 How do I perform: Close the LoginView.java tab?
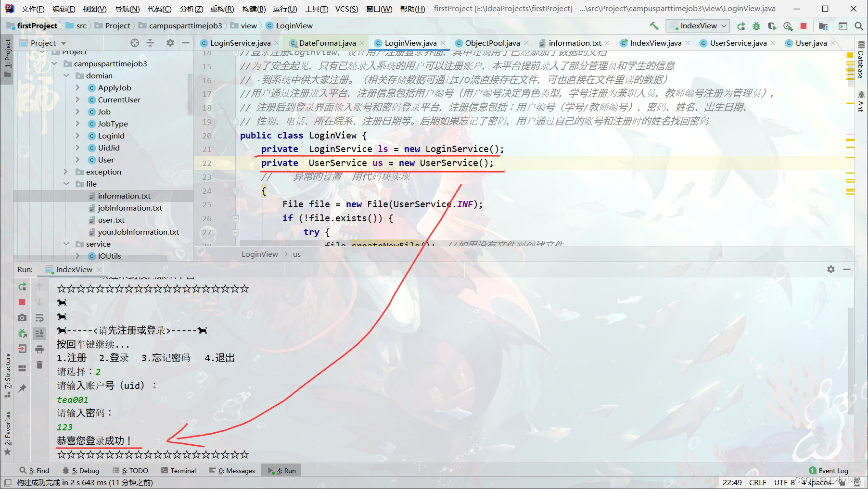pos(443,43)
